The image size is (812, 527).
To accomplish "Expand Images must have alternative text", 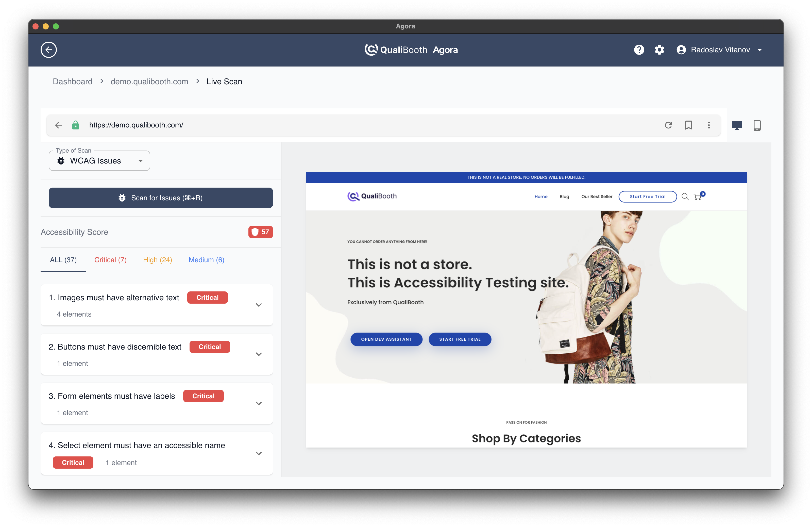I will [259, 305].
